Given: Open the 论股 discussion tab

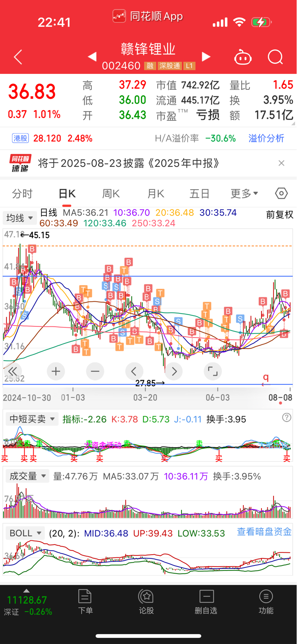Looking at the screenshot, I should pyautogui.click(x=146, y=602).
